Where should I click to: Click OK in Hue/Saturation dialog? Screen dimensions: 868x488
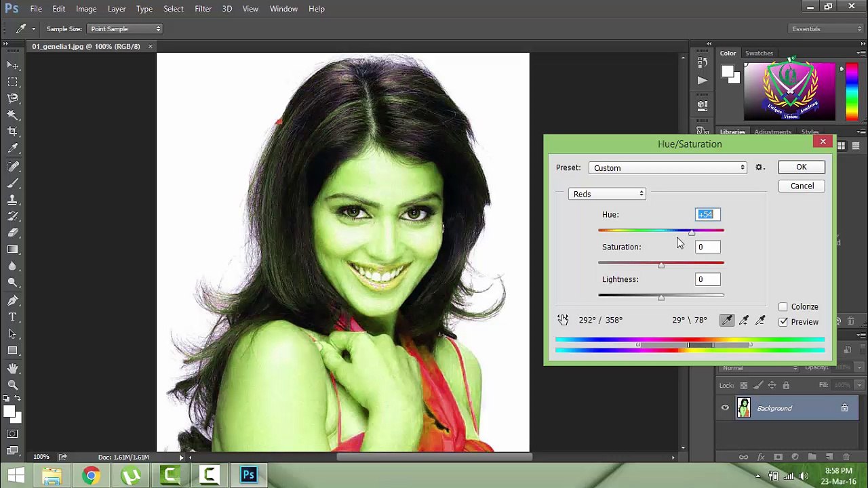tap(802, 167)
